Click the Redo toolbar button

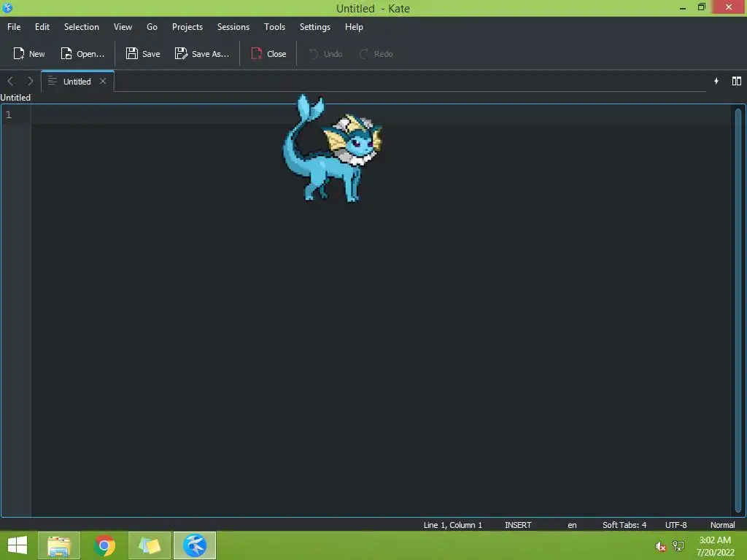(x=376, y=54)
